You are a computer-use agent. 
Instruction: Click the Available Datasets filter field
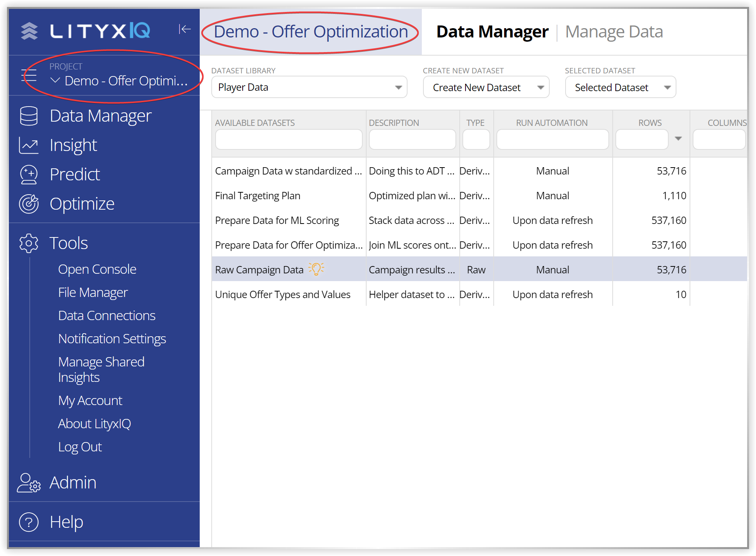[x=289, y=139]
